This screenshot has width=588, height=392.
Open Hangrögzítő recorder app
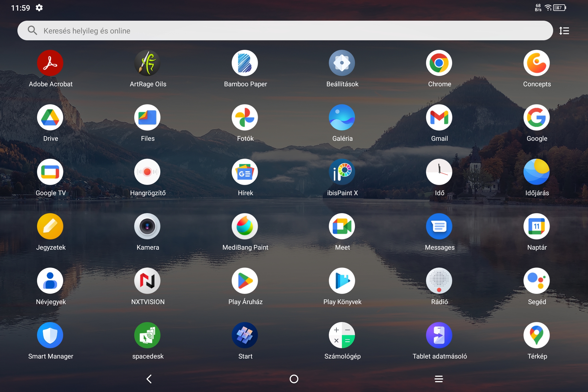point(148,172)
